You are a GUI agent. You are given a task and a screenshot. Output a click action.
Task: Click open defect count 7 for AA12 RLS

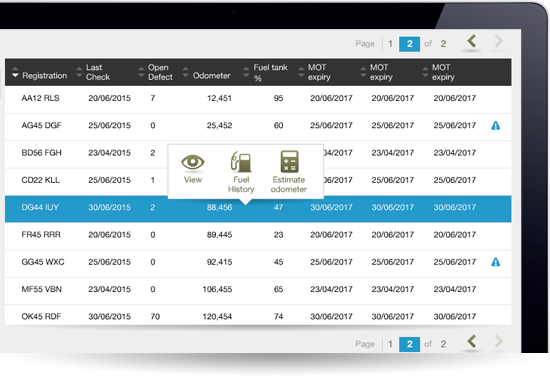153,98
